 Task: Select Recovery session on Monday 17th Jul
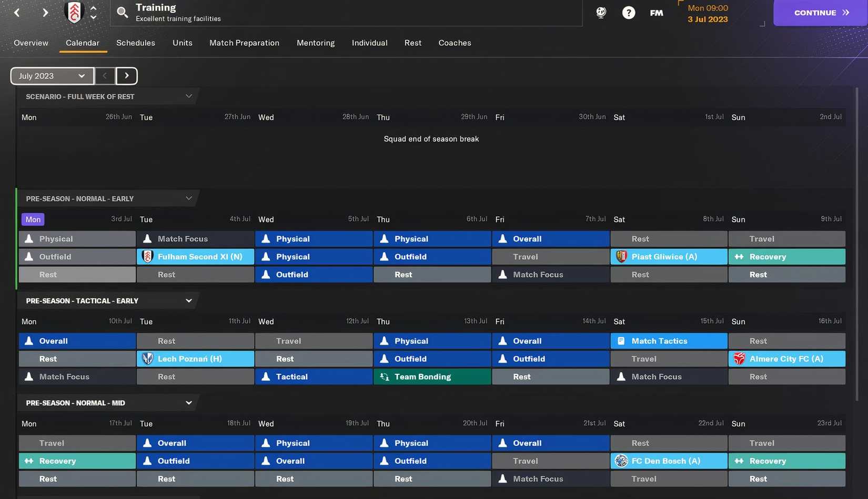point(77,461)
